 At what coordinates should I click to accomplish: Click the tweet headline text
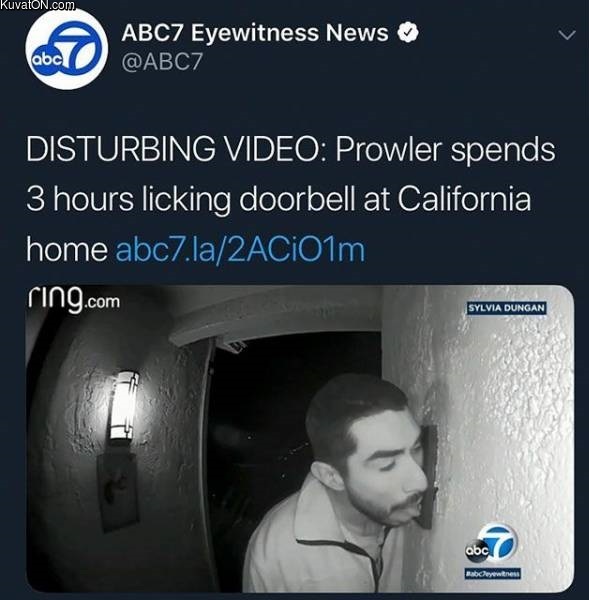click(290, 199)
